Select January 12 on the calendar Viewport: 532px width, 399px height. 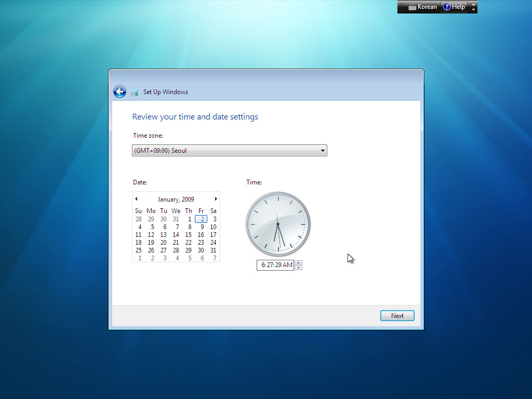(151, 235)
